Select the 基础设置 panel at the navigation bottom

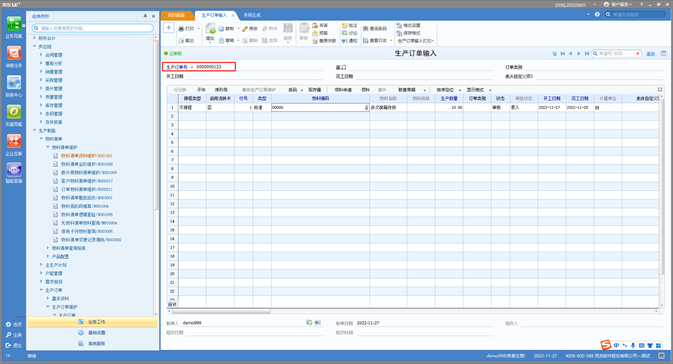click(x=92, y=333)
